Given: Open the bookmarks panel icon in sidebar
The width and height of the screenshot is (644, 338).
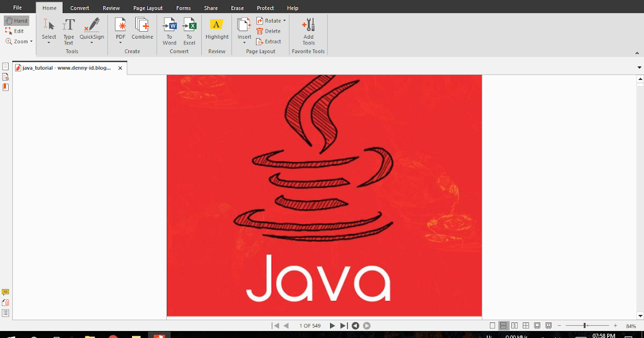Looking at the screenshot, I should pyautogui.click(x=5, y=87).
